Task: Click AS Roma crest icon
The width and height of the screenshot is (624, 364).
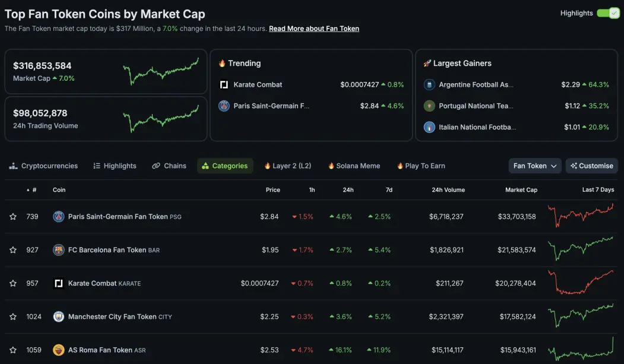Action: 59,350
